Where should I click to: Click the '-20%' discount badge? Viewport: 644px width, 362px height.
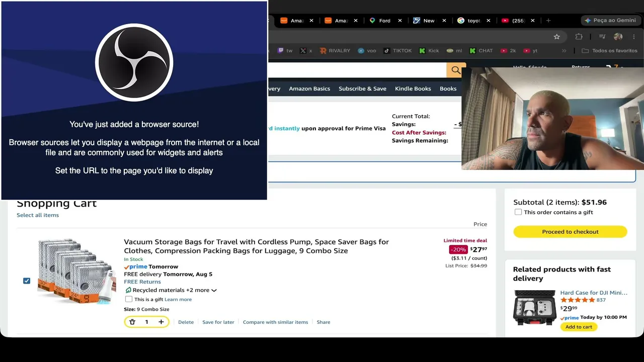pyautogui.click(x=458, y=250)
